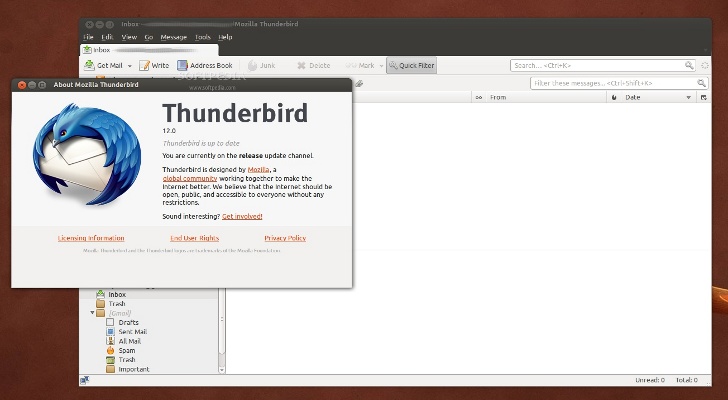Click the activity indicator beside the Search box
This screenshot has width=728, height=400.
[x=705, y=65]
